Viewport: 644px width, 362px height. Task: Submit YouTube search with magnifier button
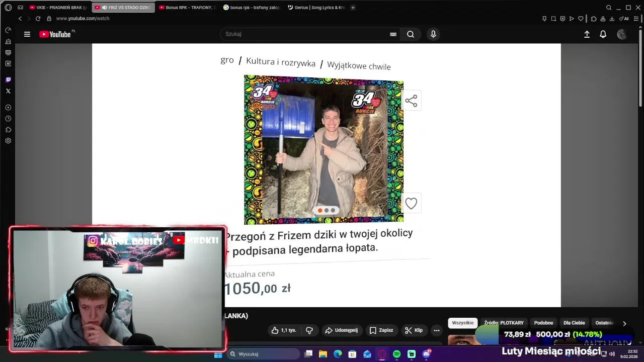click(411, 34)
